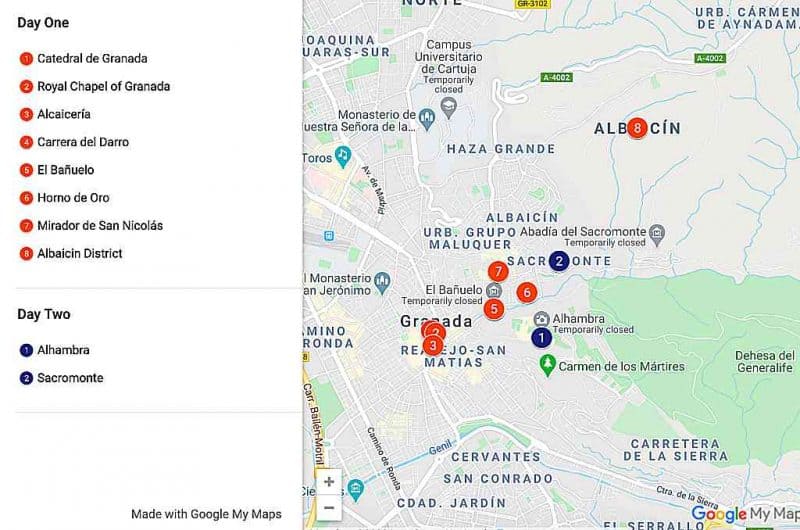Click the Carmen de los Mártires park icon
800x530 pixels.
tap(546, 365)
